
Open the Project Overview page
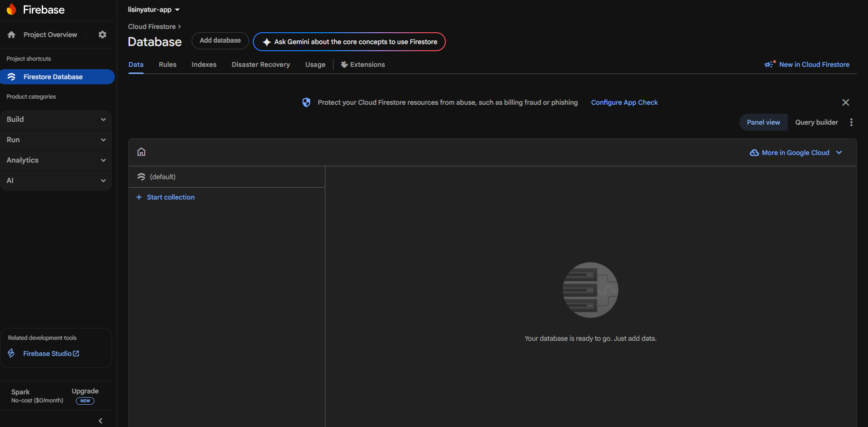click(x=50, y=35)
